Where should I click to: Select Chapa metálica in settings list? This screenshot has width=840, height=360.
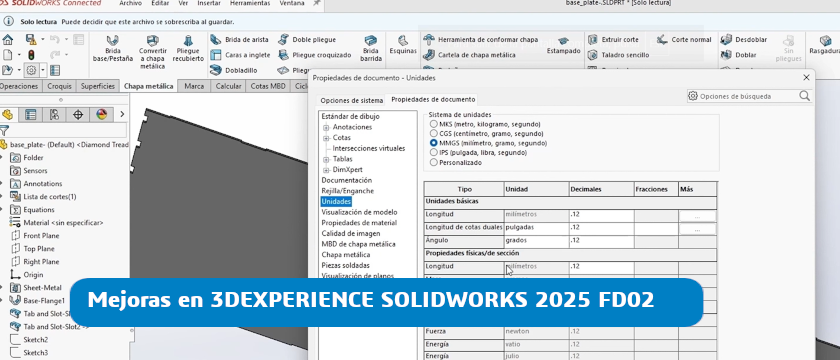(x=346, y=254)
